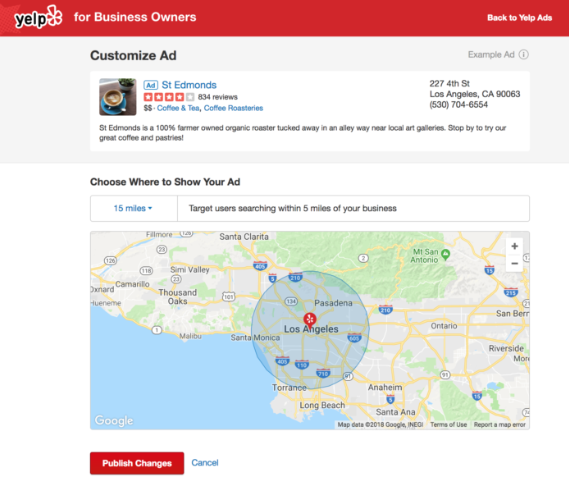Screen dimensions: 569x490
Task: Open the 15 miles radius dropdown
Action: [133, 208]
